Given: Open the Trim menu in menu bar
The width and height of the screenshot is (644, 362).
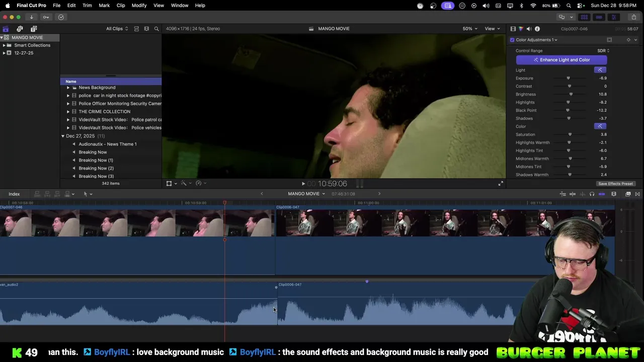Looking at the screenshot, I should 87,6.
